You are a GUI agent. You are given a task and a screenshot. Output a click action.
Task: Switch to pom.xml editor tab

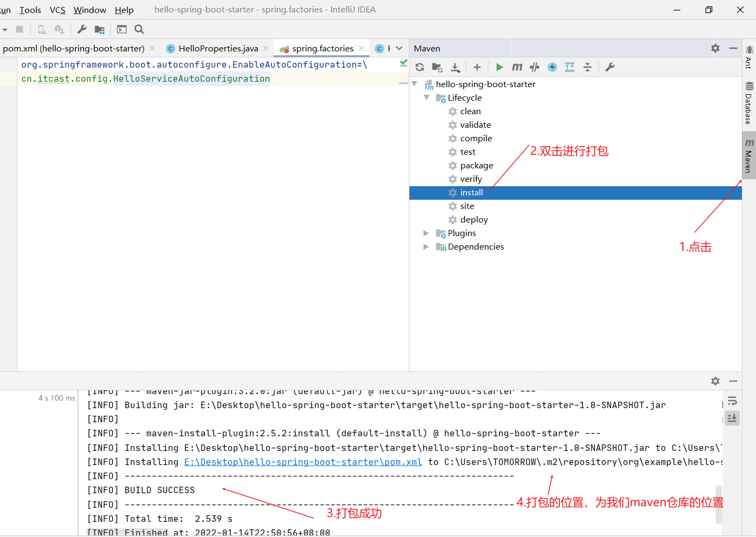[x=74, y=48]
